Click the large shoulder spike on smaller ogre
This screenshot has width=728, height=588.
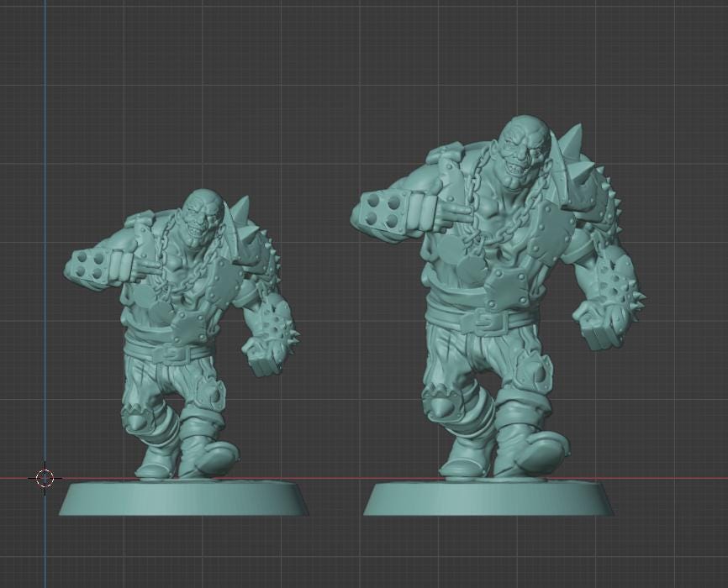pos(240,210)
